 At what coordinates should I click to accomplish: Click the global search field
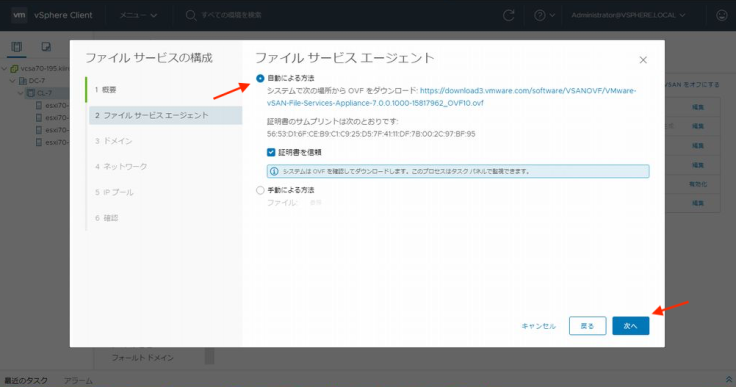pyautogui.click(x=232, y=15)
